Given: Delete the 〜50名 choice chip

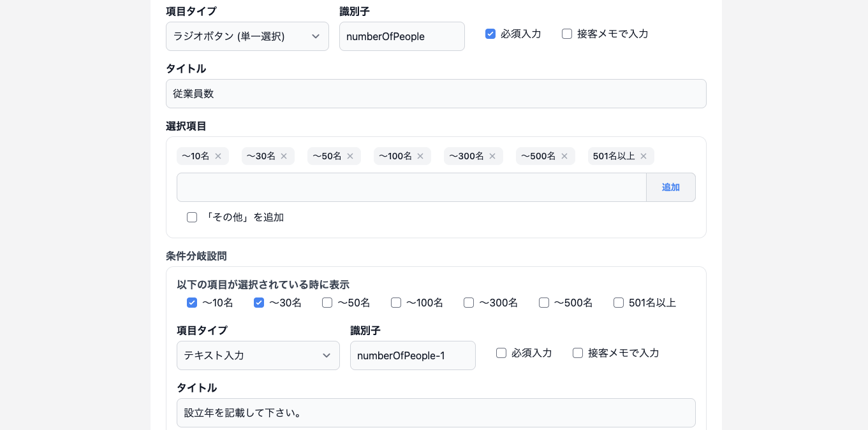Looking at the screenshot, I should click(x=350, y=156).
